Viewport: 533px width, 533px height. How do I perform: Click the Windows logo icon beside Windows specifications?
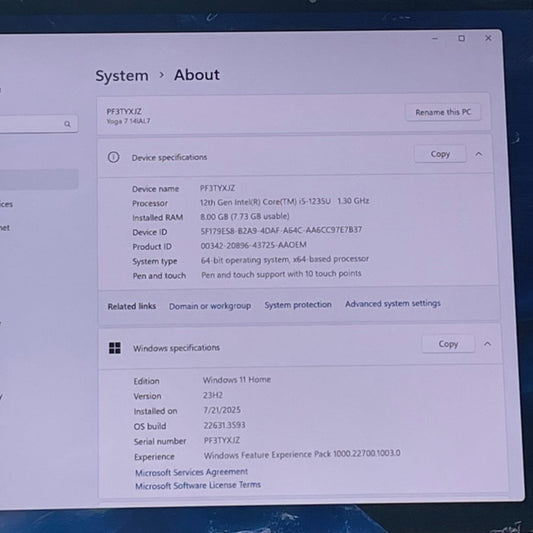115,348
